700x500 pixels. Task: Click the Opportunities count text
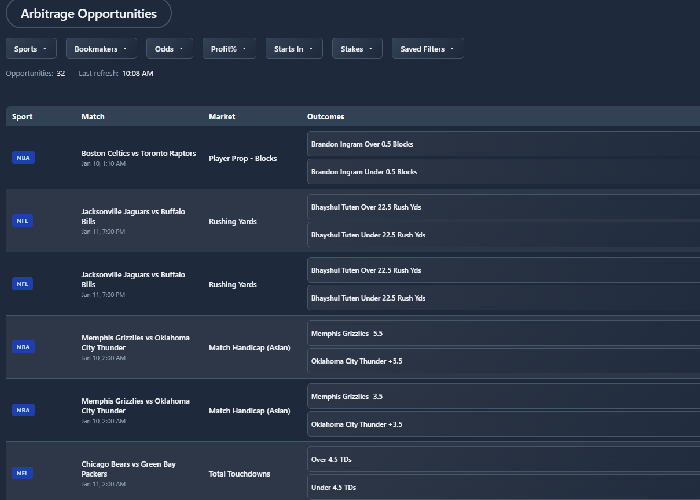pos(35,73)
